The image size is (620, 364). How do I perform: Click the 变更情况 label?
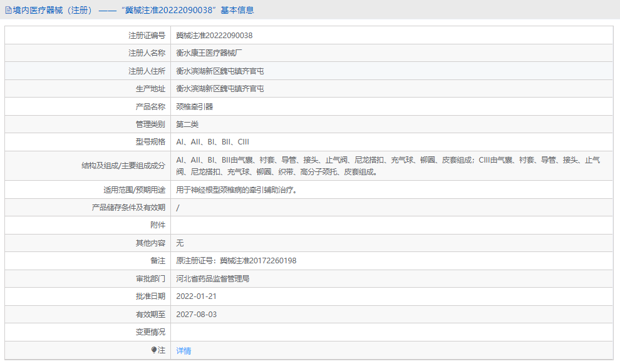coord(150,332)
